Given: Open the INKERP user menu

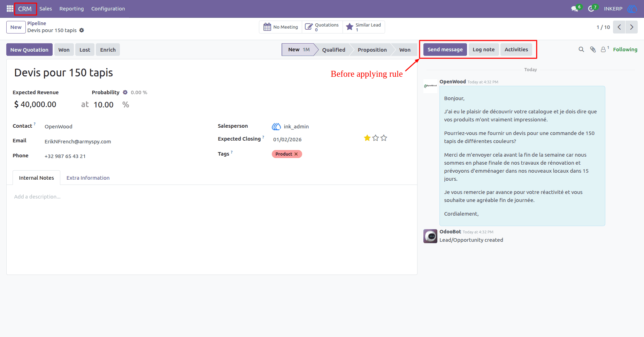Looking at the screenshot, I should pyautogui.click(x=613, y=9).
